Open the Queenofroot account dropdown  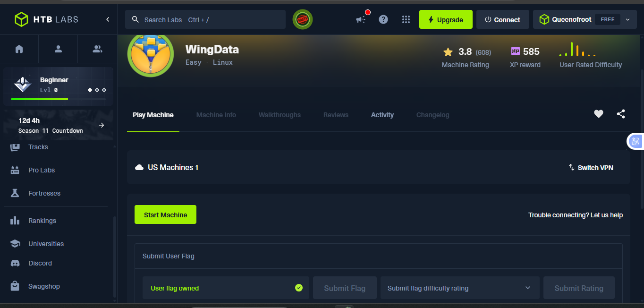(x=585, y=19)
